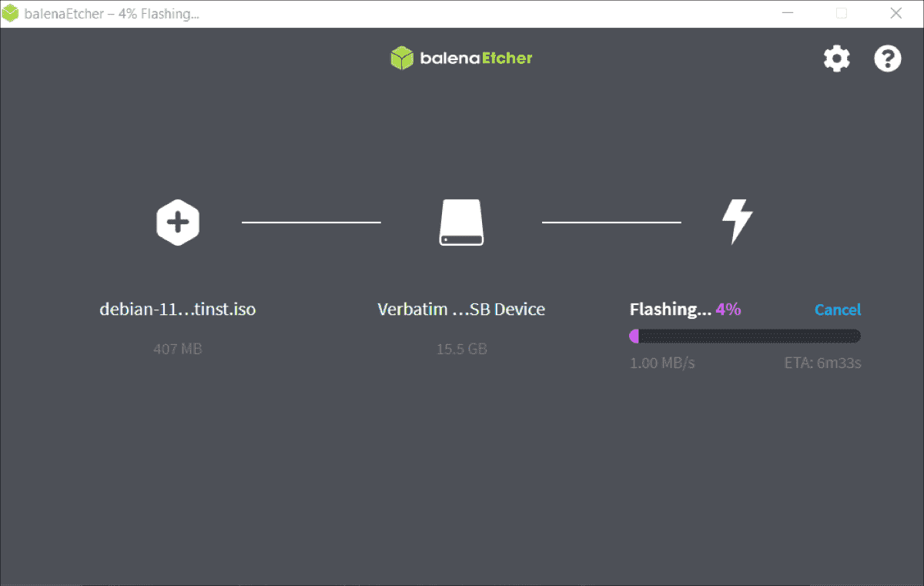Click the disabled maximize window button
The image size is (924, 586).
click(842, 13)
